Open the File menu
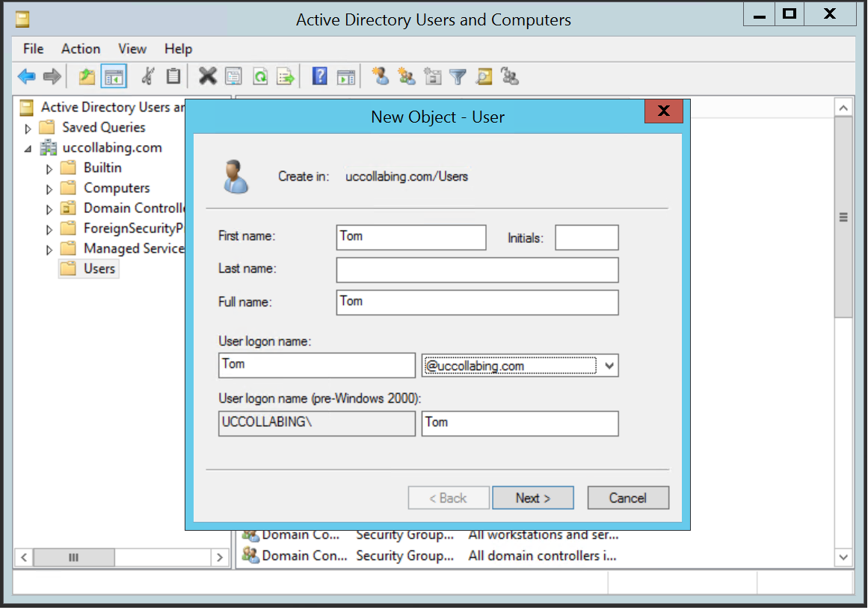 tap(33, 49)
